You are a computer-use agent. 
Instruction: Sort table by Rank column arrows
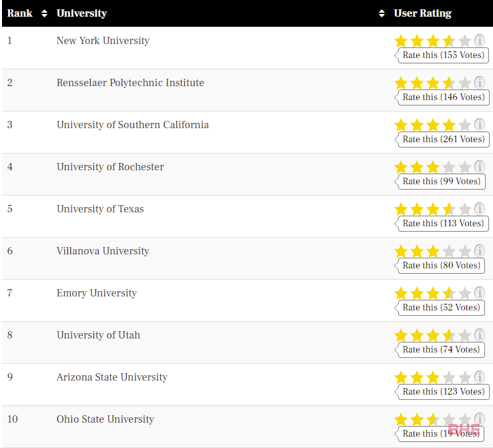pyautogui.click(x=44, y=13)
